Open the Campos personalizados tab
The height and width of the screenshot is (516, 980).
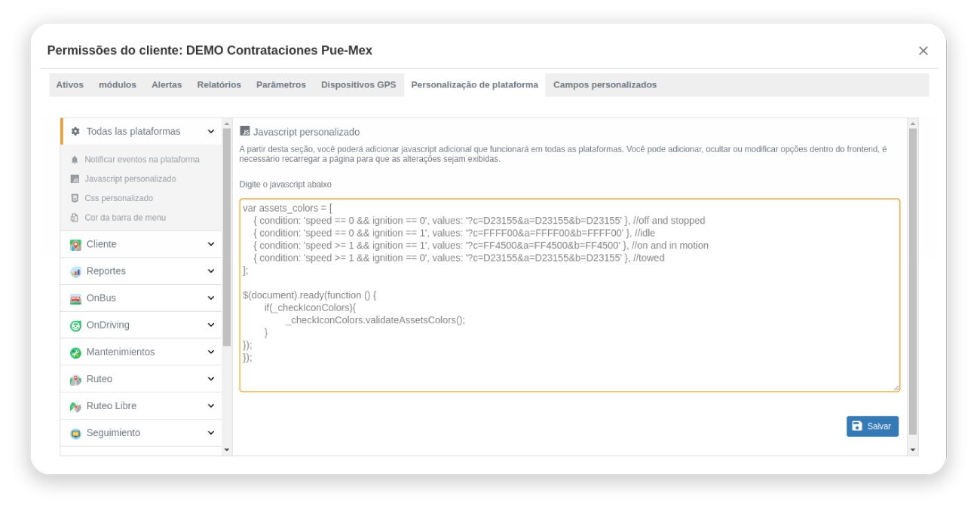click(605, 85)
